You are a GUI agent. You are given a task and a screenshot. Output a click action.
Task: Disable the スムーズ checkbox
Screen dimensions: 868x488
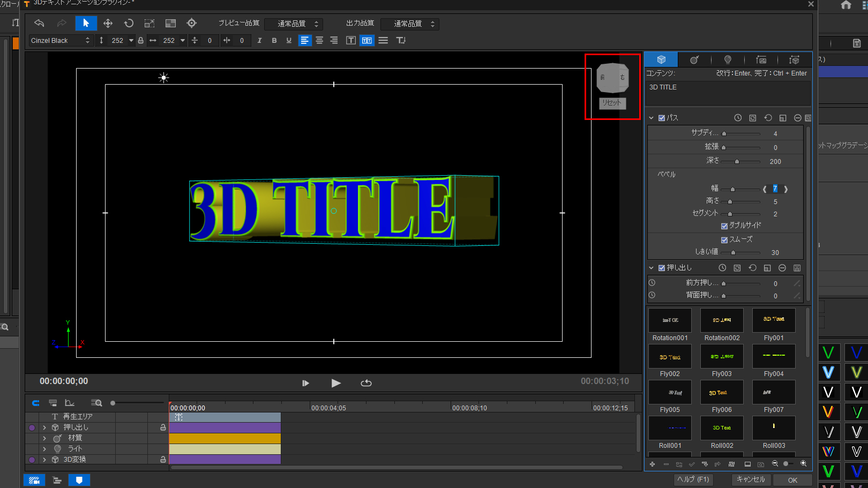coord(725,239)
